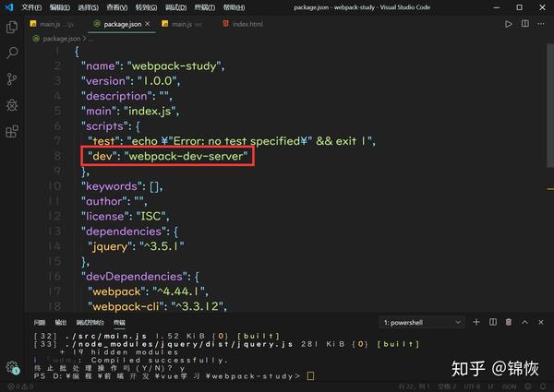Screen dimensions: 554x392
Task: Click the terminal prompt input cursor
Action: pyautogui.click(x=310, y=376)
